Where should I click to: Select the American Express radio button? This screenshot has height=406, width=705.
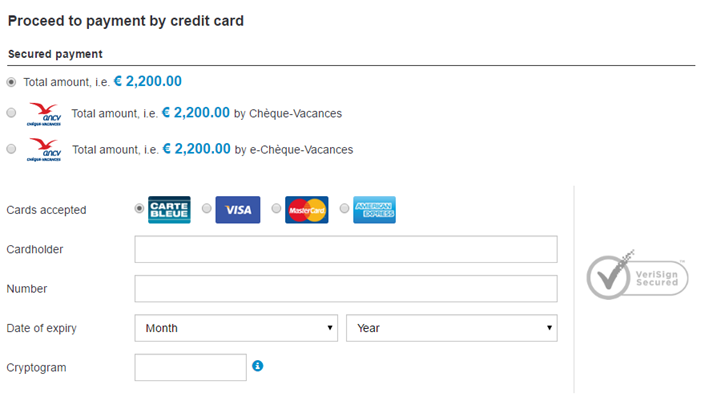[344, 209]
